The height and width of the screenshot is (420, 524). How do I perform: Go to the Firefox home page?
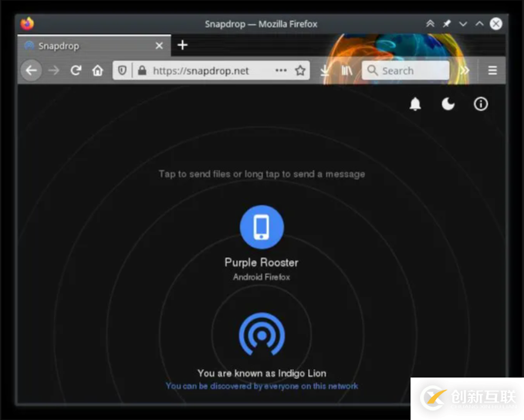[97, 70]
